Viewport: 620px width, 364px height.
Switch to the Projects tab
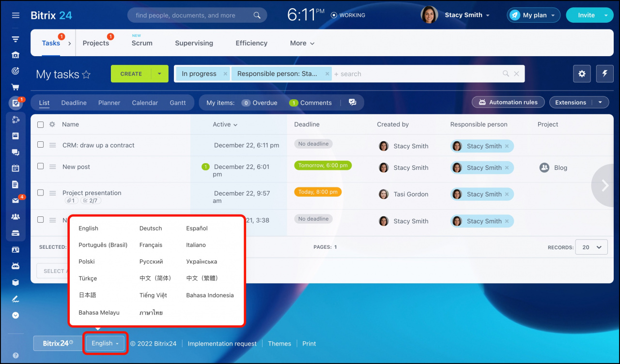[96, 43]
